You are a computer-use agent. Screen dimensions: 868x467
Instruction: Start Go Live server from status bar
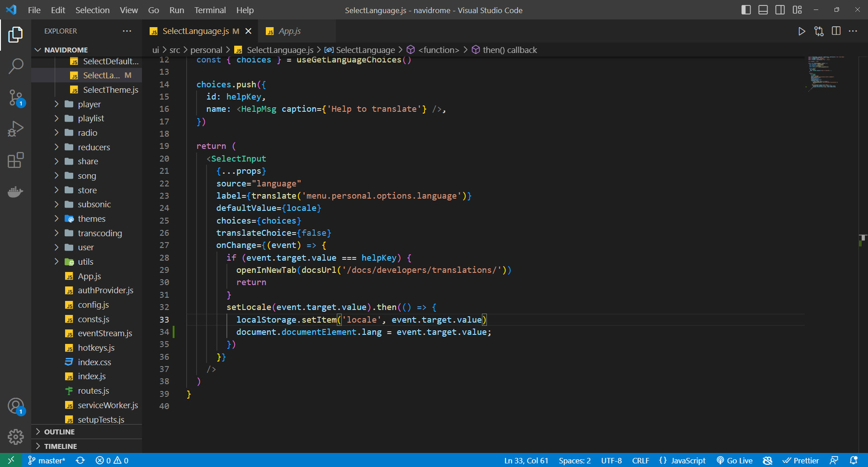click(x=735, y=460)
